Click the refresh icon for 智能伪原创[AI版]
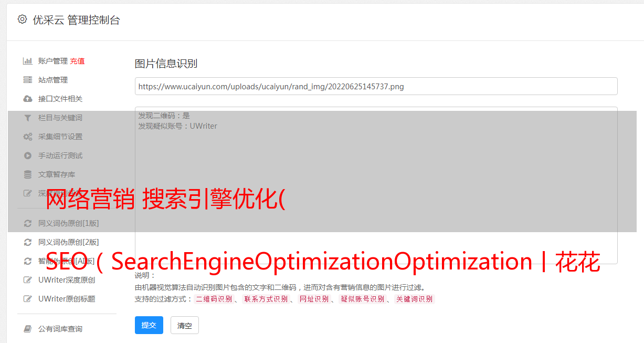644x343 pixels. 28,261
